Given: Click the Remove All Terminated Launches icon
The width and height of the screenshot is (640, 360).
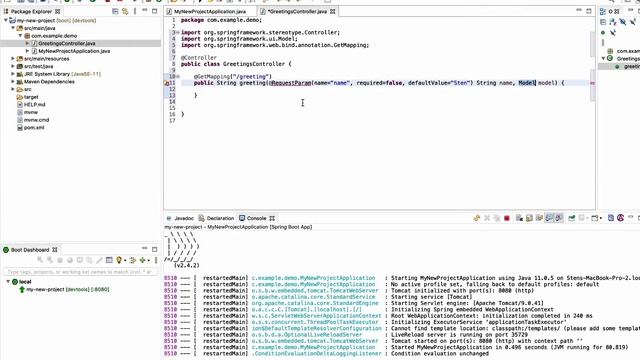Looking at the screenshot, I should (x=496, y=218).
